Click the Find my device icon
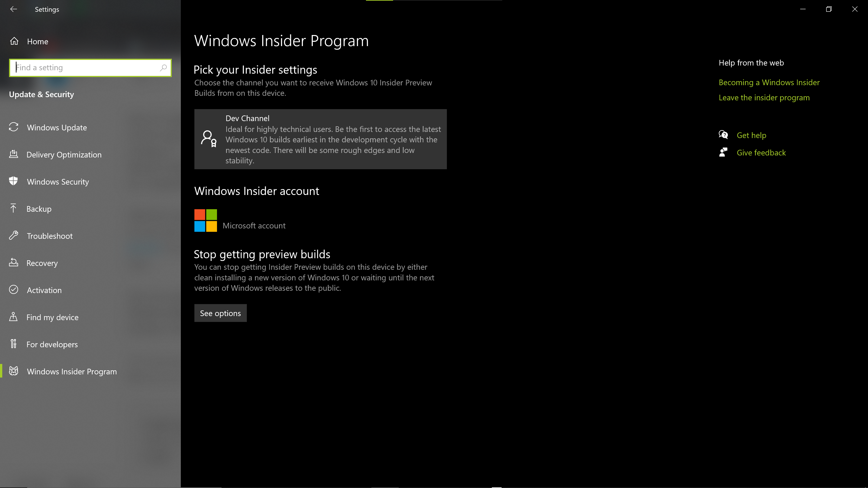Screen dimensions: 868x488 click(14, 317)
